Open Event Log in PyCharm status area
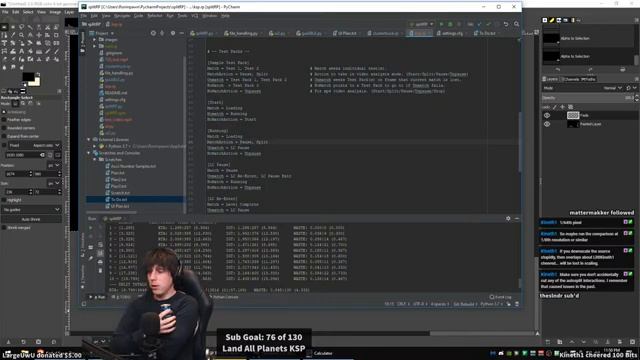Image resolution: width=640 pixels, height=360 pixels. [x=500, y=297]
